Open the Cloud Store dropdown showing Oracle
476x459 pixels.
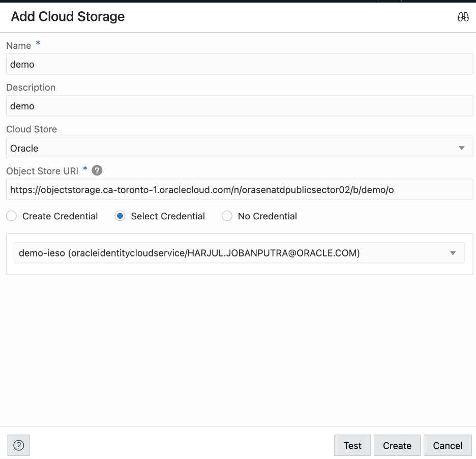[240, 148]
